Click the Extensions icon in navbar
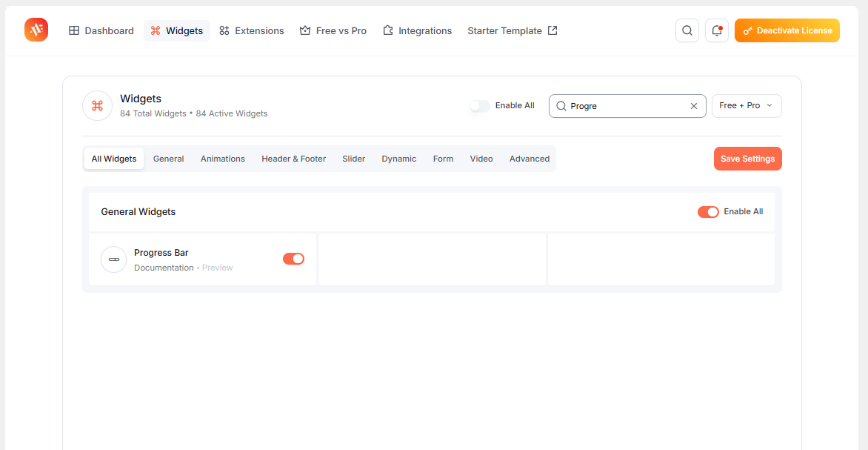 point(224,30)
